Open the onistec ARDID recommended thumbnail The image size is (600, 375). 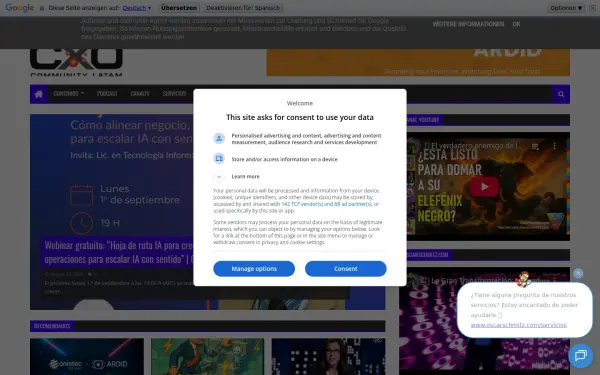click(87, 357)
